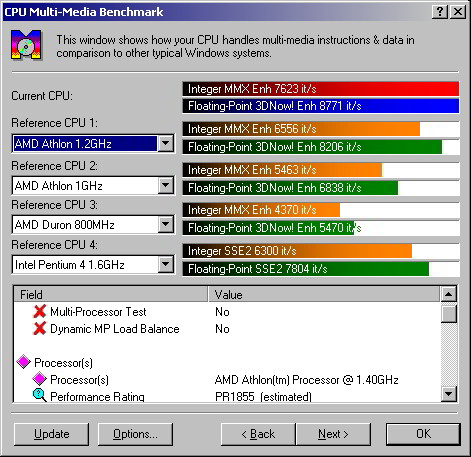Click the CPU Multi-Media Benchmark title bar text
The image size is (471, 457).
pos(84,12)
